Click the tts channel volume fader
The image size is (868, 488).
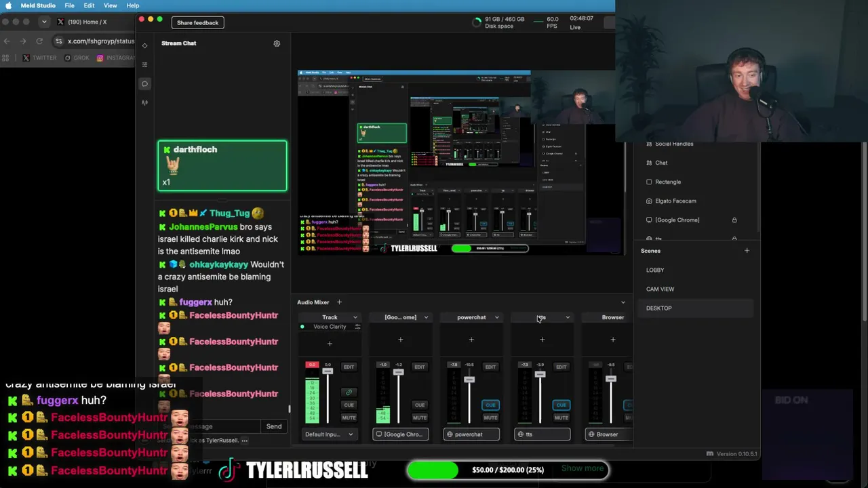tap(540, 374)
